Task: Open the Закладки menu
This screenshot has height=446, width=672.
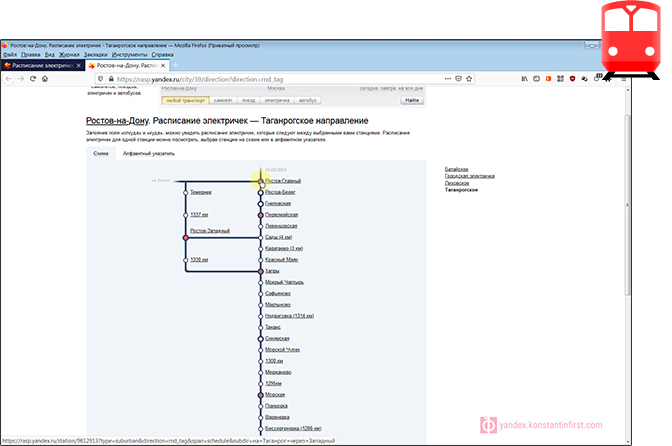Action: [96, 55]
